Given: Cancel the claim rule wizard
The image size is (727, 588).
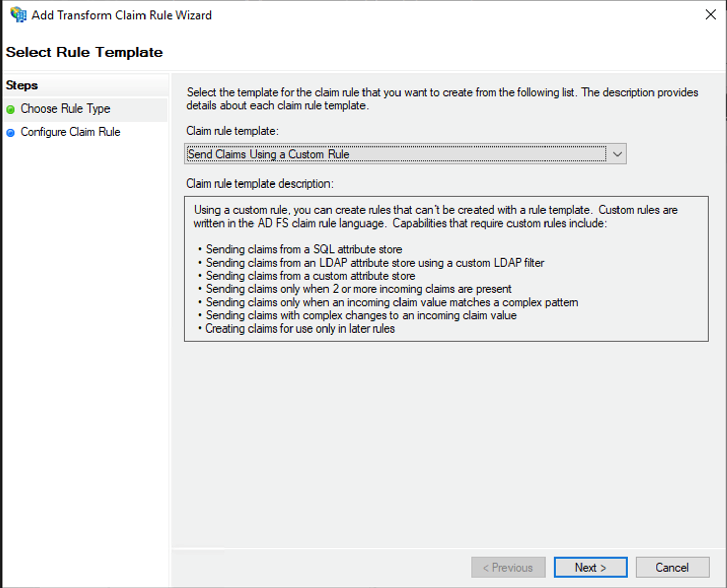Looking at the screenshot, I should tap(672, 567).
